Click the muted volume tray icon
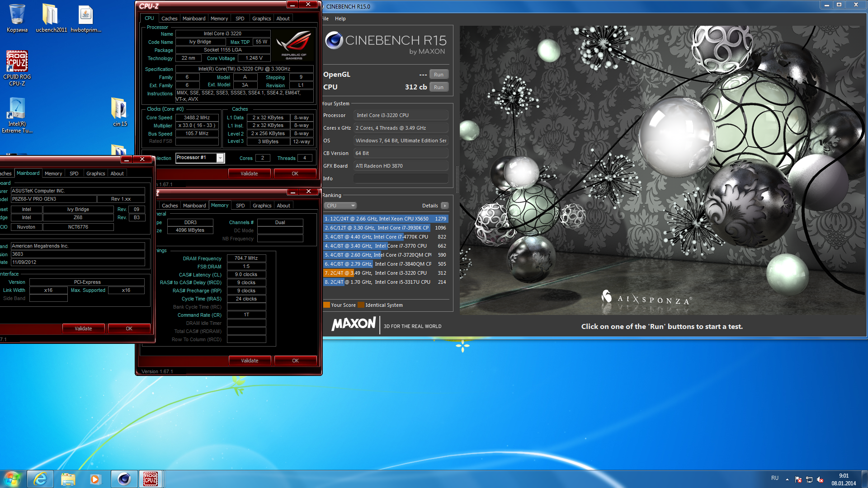The height and width of the screenshot is (488, 868). 820,479
